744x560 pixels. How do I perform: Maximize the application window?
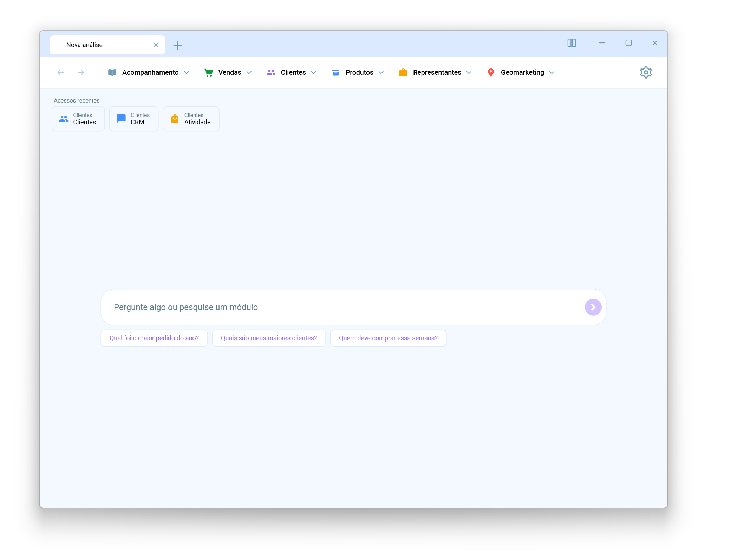coord(628,43)
